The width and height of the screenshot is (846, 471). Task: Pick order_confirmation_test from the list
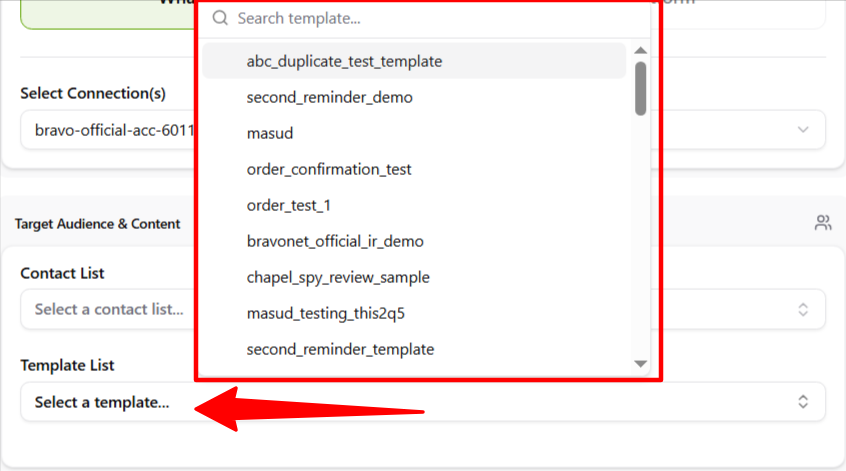329,169
